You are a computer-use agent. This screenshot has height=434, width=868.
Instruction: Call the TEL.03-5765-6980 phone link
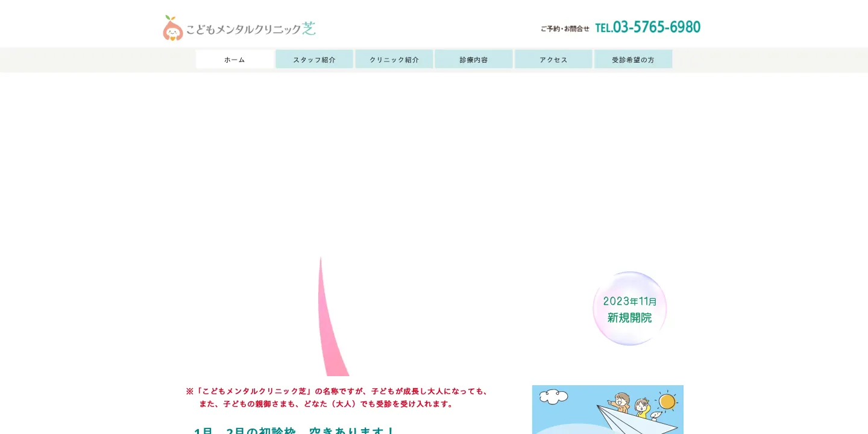coord(648,27)
